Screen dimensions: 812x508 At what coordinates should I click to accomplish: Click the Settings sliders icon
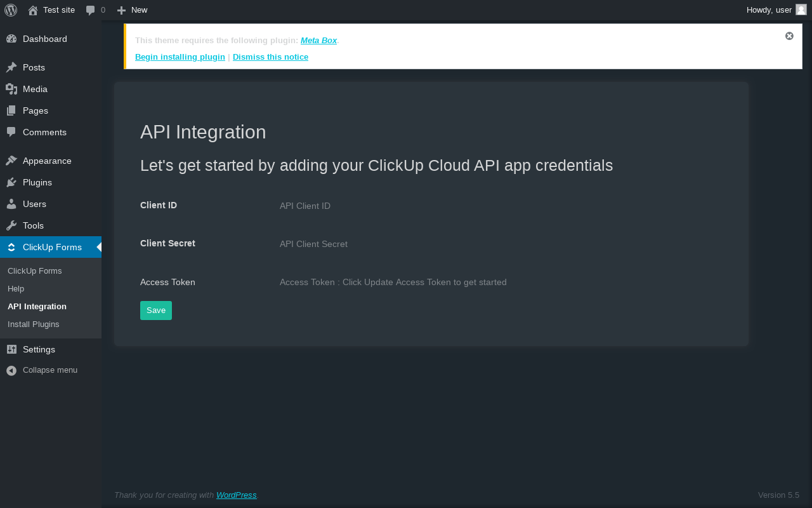coord(11,349)
